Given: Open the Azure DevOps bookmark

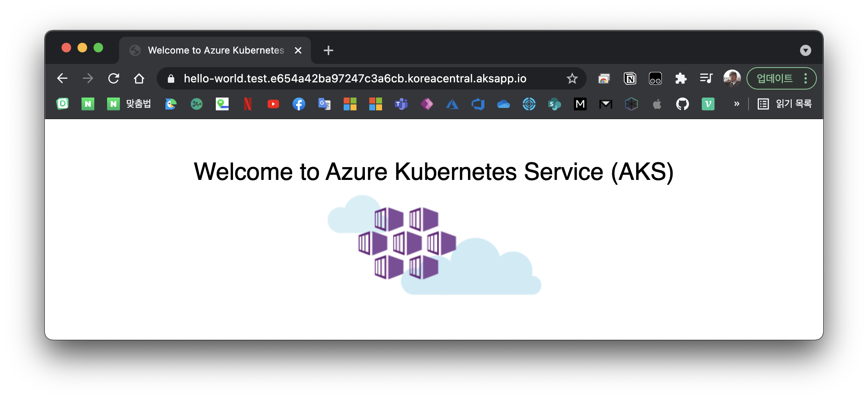Looking at the screenshot, I should [x=478, y=104].
